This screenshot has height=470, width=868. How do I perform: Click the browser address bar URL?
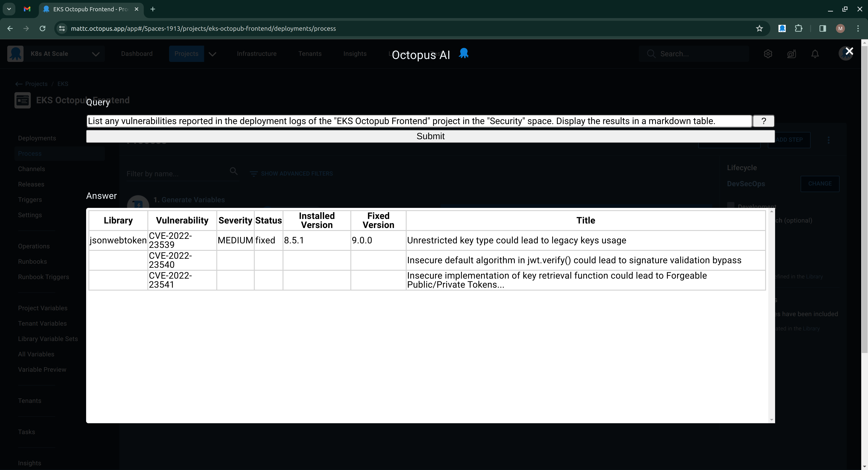203,29
